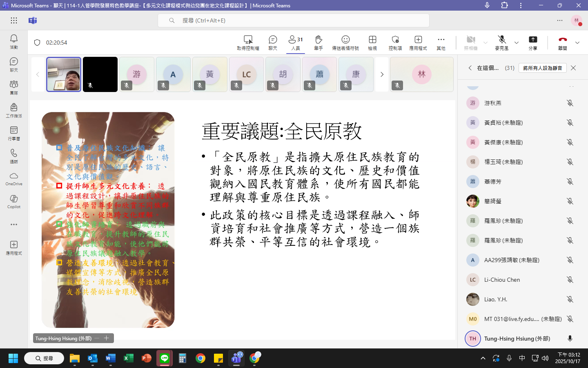Expand the leave (離開) options arrow
Image resolution: width=588 pixels, height=368 pixels.
(577, 43)
